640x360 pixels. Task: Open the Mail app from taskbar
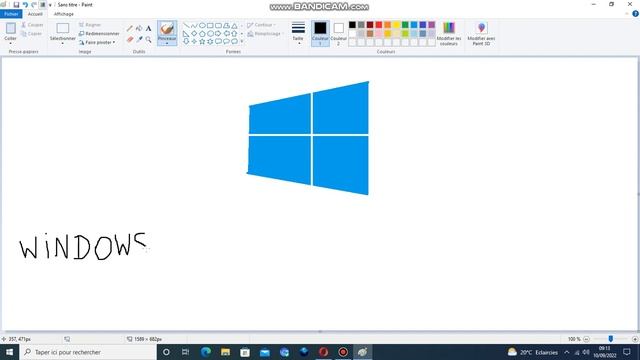click(x=264, y=352)
